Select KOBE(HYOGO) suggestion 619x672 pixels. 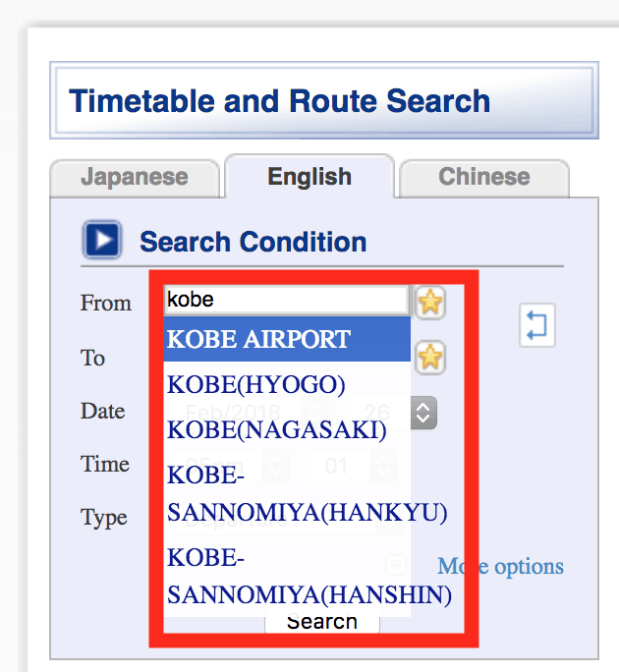[x=256, y=384]
